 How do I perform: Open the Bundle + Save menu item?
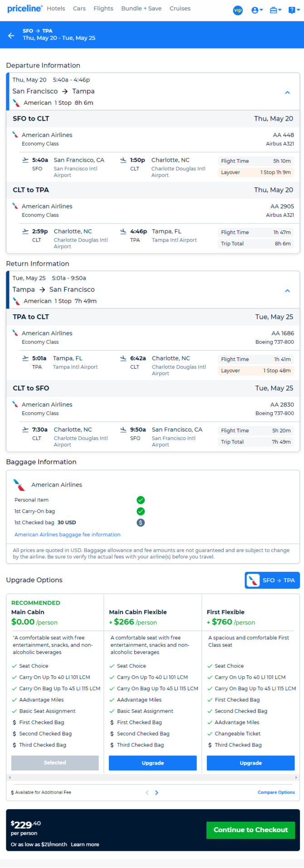click(x=141, y=9)
